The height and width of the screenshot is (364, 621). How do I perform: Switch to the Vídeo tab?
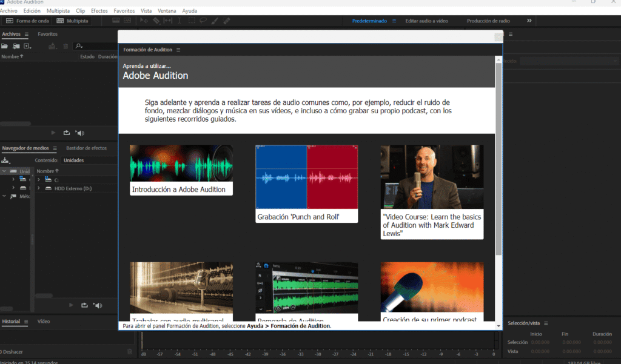point(44,321)
